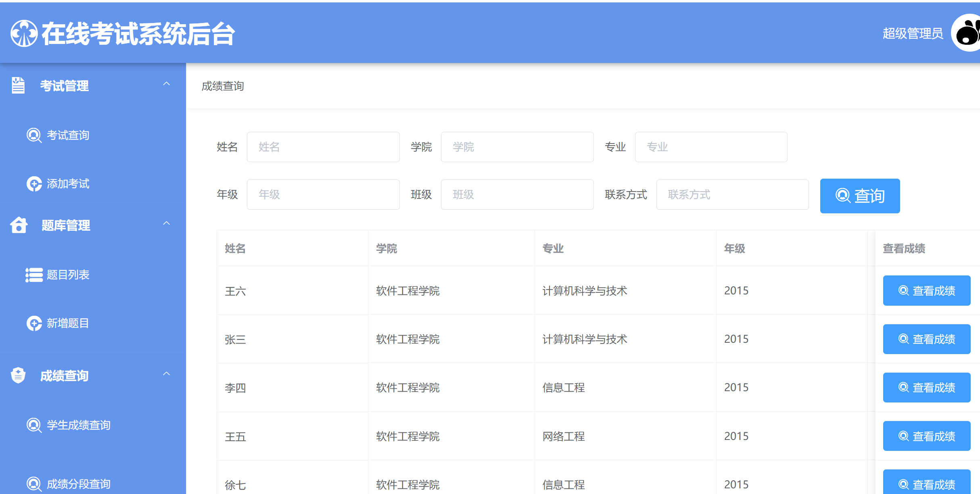The image size is (980, 494).
Task: Click the magnifier icon for 考试查询
Action: [33, 135]
